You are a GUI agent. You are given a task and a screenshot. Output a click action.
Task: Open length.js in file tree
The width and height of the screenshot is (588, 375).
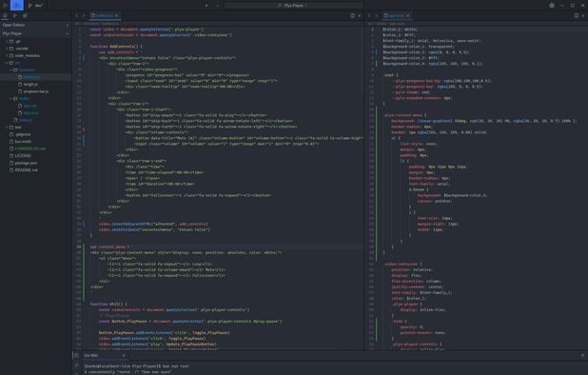click(30, 85)
